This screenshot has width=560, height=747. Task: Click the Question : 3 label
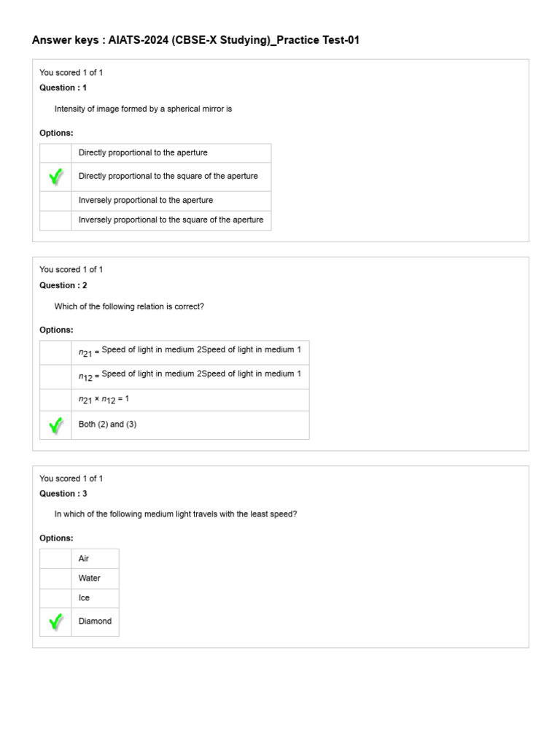coord(63,494)
